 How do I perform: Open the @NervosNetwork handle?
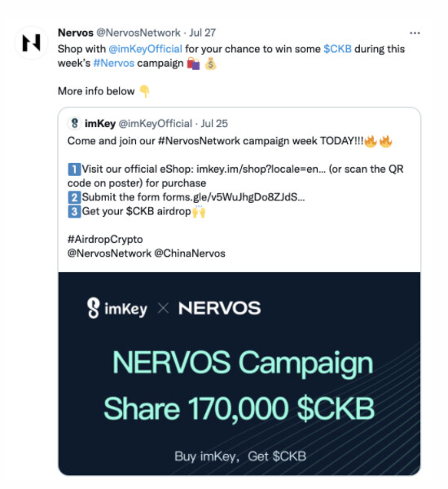[x=138, y=33]
